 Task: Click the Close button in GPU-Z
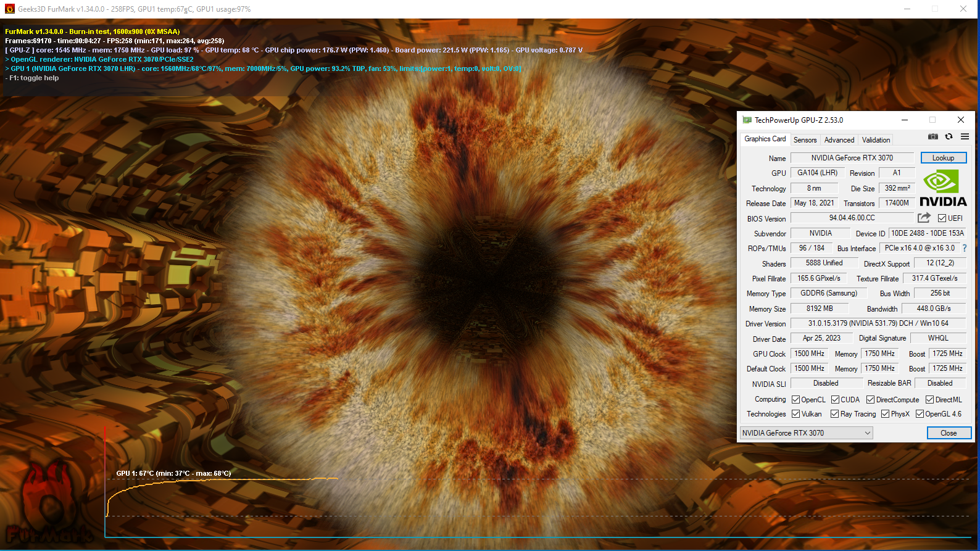(949, 433)
